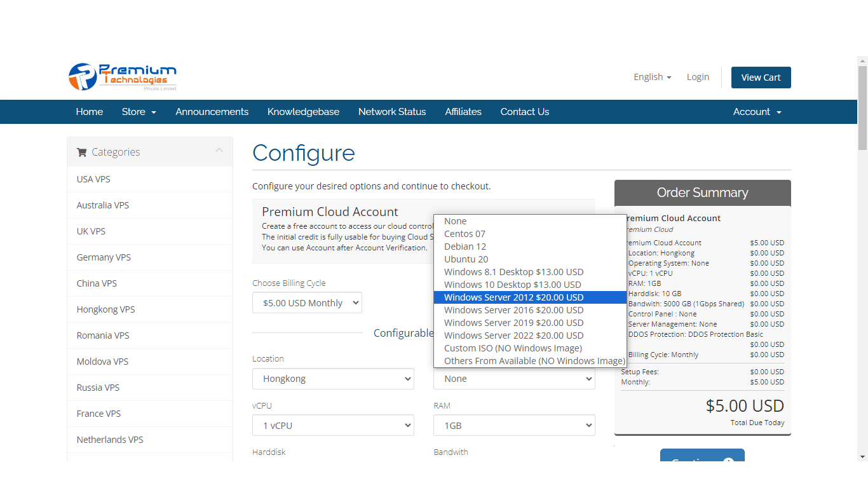Select Russia VPS category

pyautogui.click(x=150, y=388)
